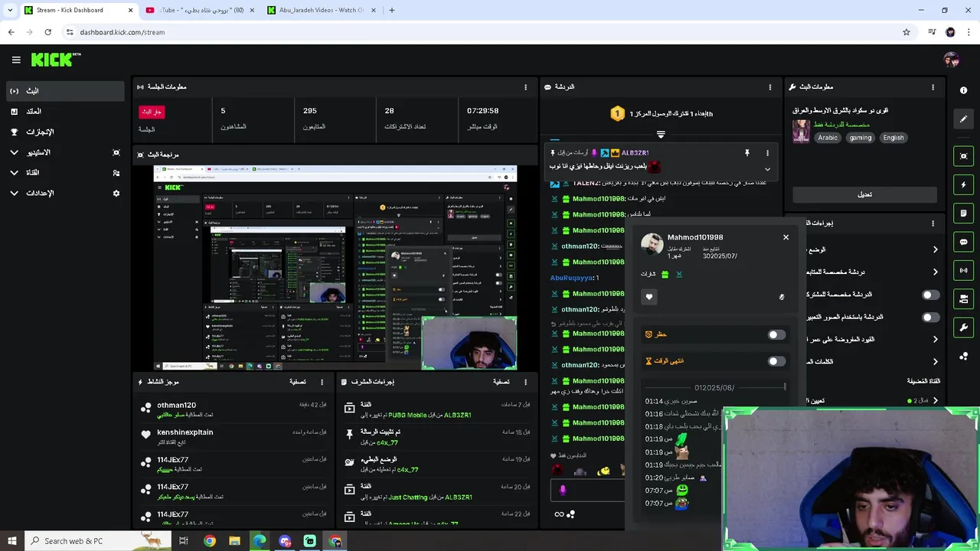980x551 pixels.
Task: Expand the account age restriction row arrow
Action: point(935,339)
